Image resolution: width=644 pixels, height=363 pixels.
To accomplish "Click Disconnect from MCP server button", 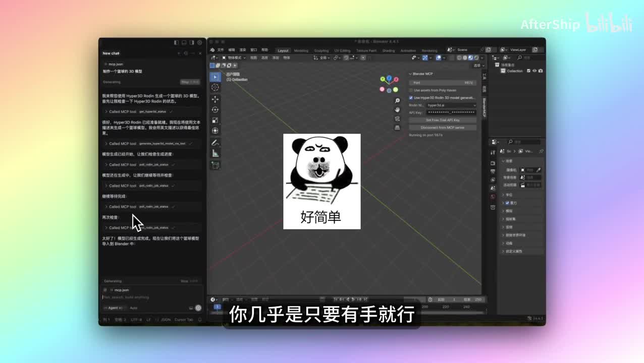I will point(442,128).
